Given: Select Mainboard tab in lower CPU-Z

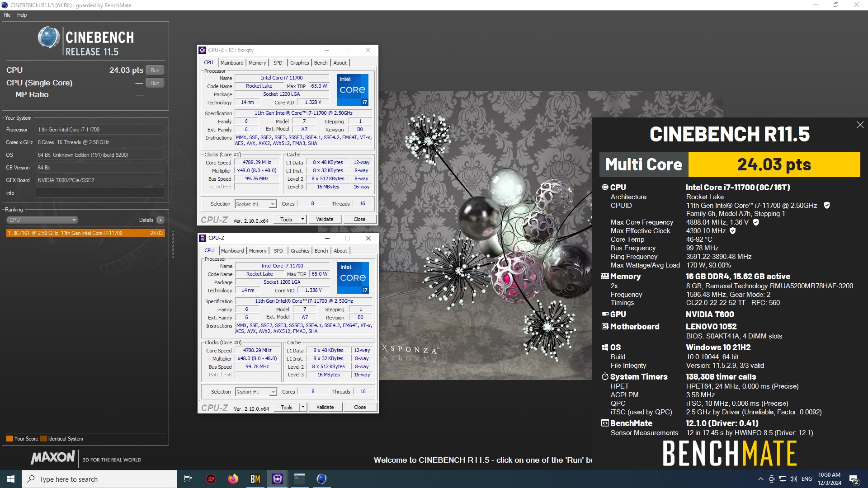Looking at the screenshot, I should pos(232,251).
